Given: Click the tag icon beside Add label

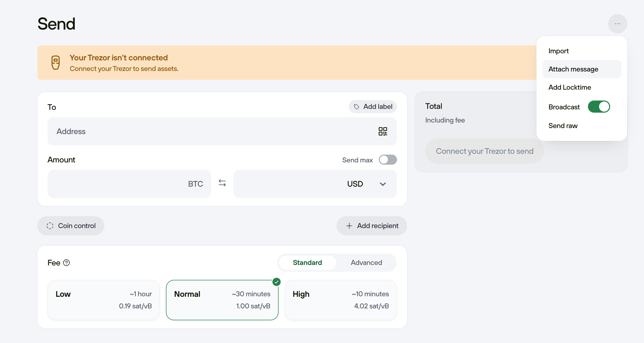Looking at the screenshot, I should 356,107.
